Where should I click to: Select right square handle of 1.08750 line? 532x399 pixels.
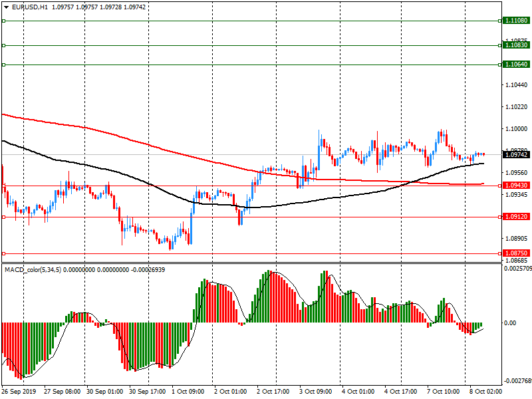(x=499, y=253)
